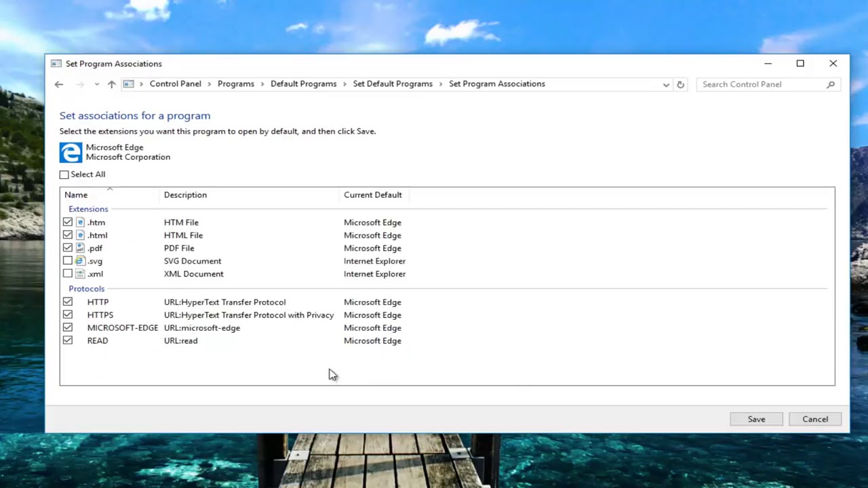The width and height of the screenshot is (868, 488).
Task: Uncheck the HTTP protocol checkbox
Action: [68, 302]
